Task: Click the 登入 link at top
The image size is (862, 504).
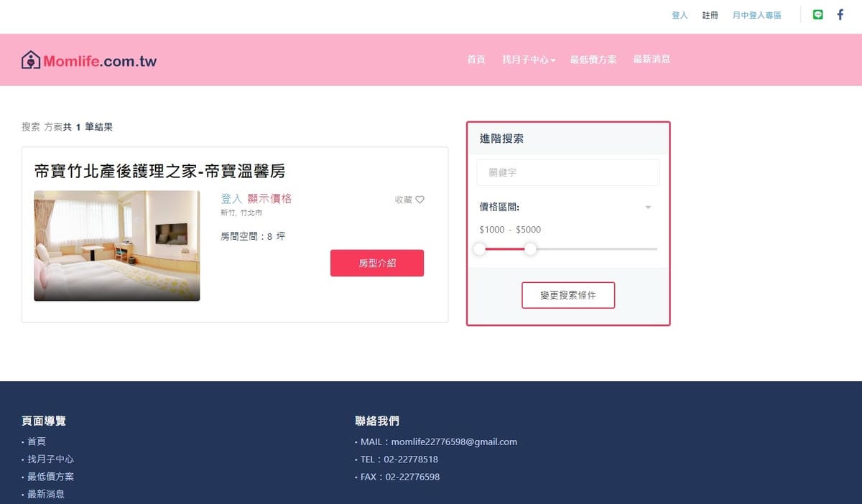Action: [x=680, y=15]
